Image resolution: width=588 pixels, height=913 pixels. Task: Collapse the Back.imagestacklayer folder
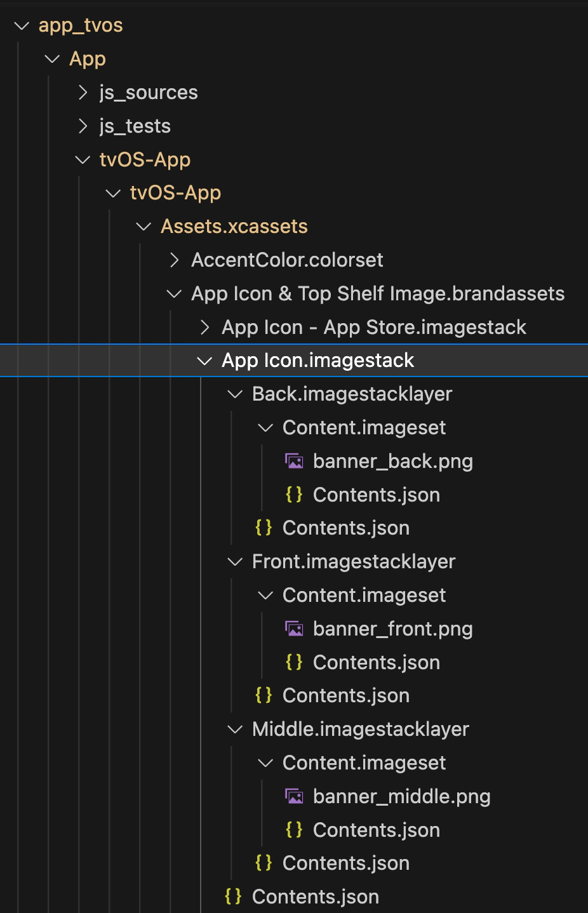235,394
